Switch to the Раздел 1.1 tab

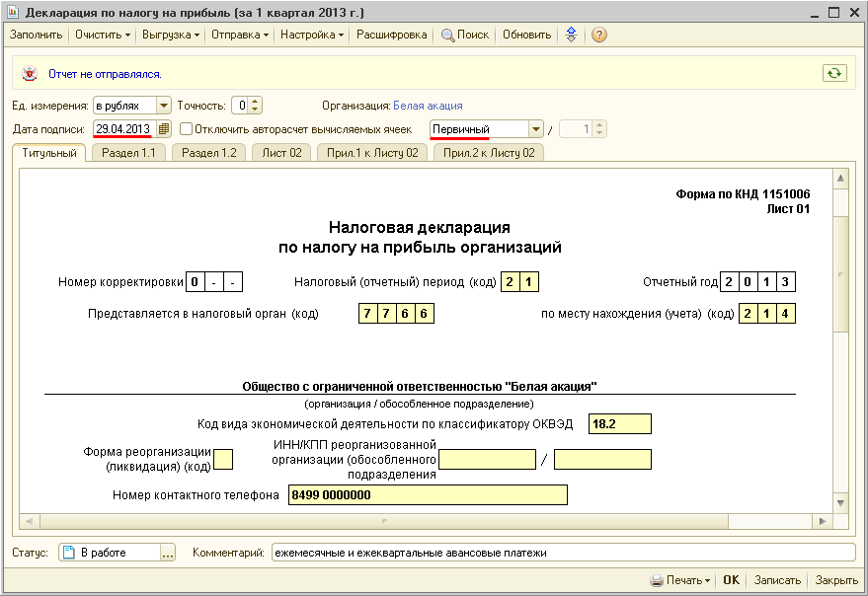coord(129,153)
